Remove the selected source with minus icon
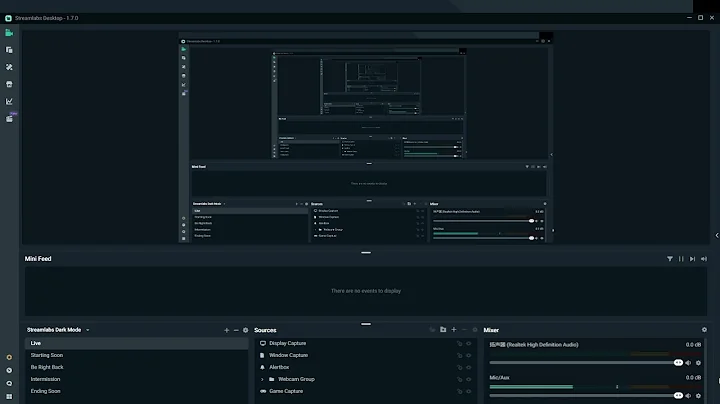Screen dimensions: 720x404 coord(464,330)
